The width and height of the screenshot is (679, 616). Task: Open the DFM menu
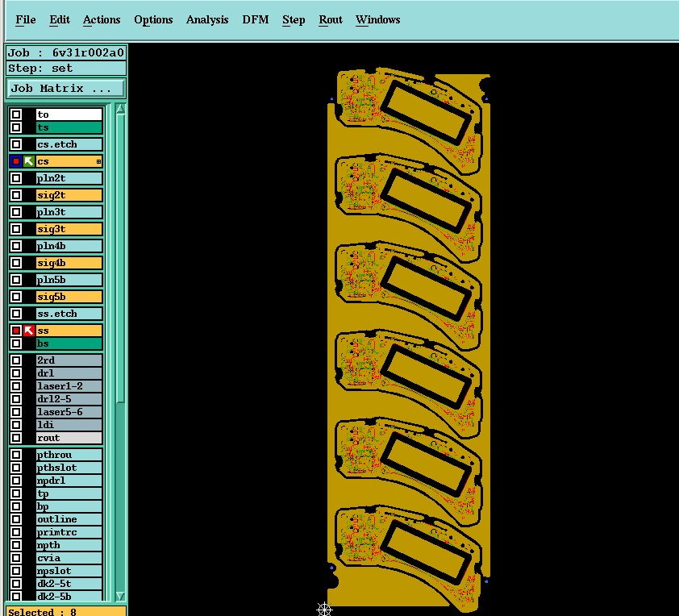(x=256, y=20)
